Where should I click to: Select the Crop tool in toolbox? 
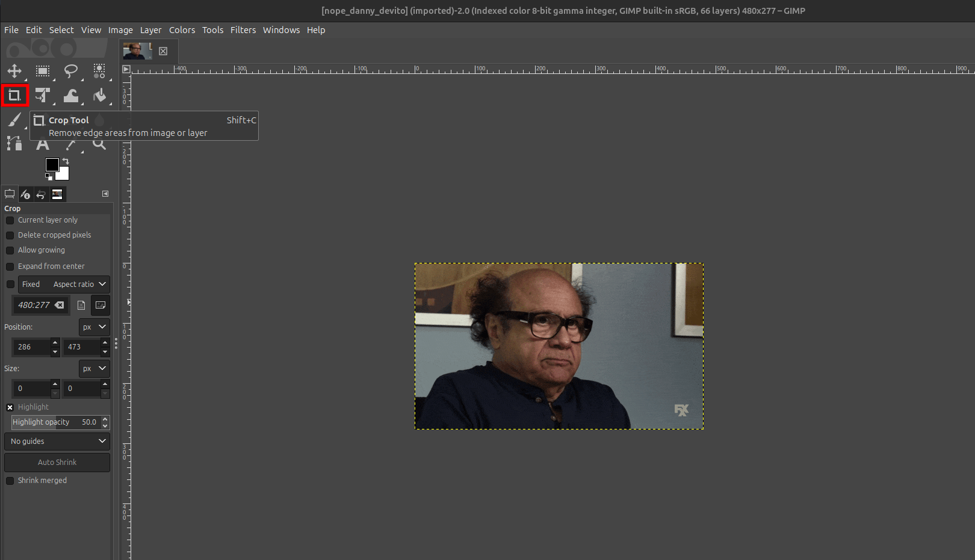click(x=14, y=96)
